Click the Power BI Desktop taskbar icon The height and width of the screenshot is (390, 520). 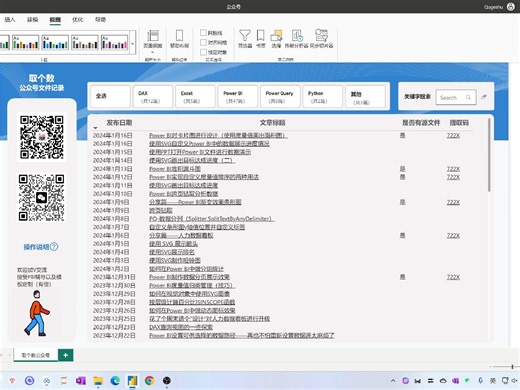point(132,380)
